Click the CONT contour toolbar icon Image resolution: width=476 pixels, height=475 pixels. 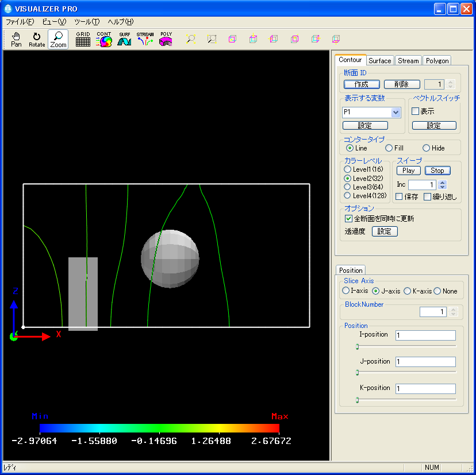pyautogui.click(x=103, y=39)
